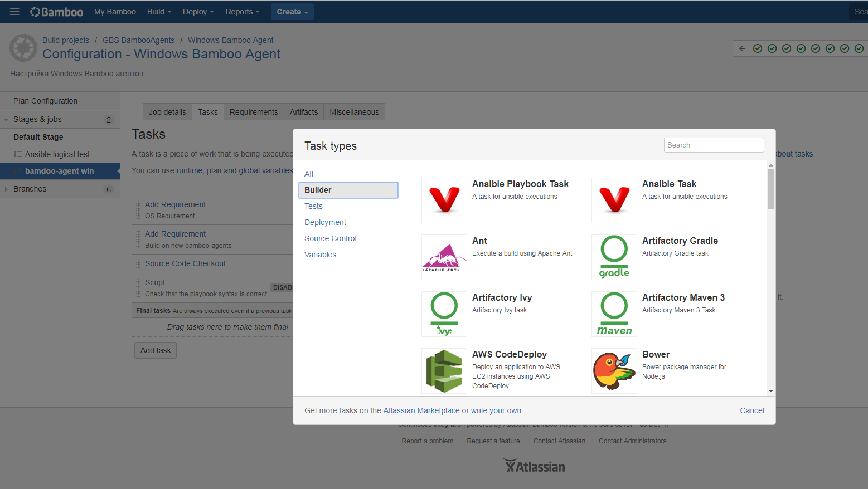Click the Artifactory Maven 3 title
This screenshot has width=868, height=489.
683,297
